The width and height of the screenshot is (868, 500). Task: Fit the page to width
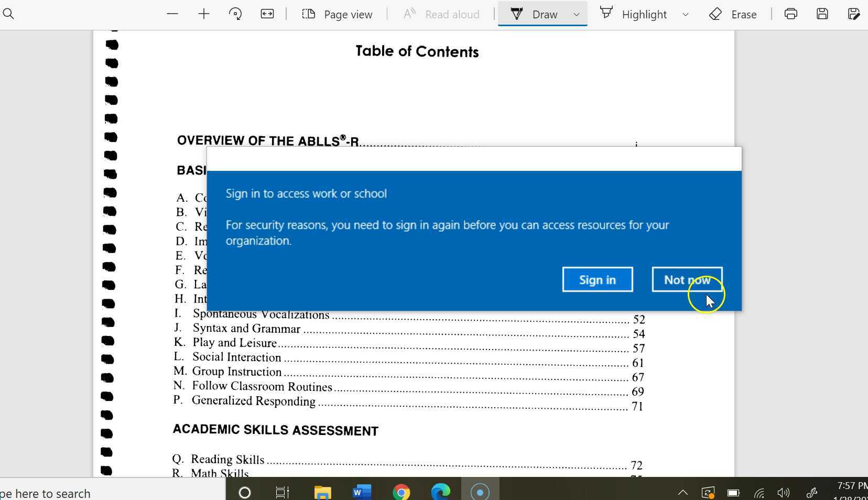[x=267, y=14]
